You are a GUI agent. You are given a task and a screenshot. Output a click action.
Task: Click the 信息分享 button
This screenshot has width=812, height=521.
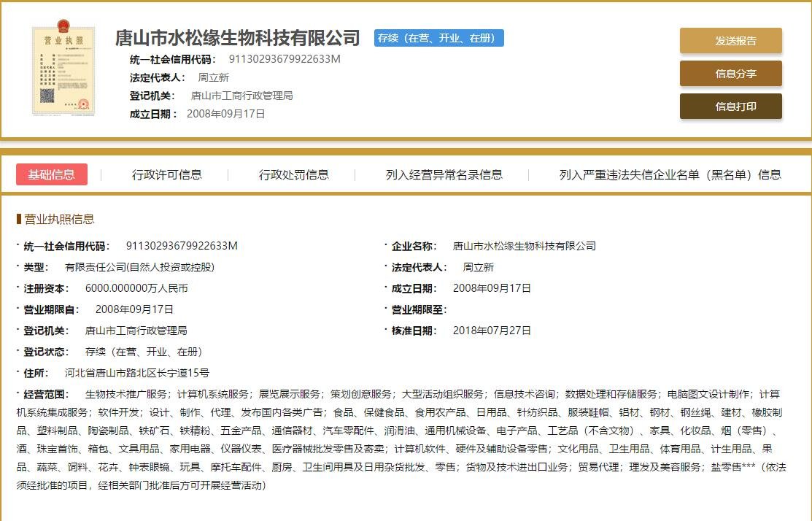click(730, 73)
